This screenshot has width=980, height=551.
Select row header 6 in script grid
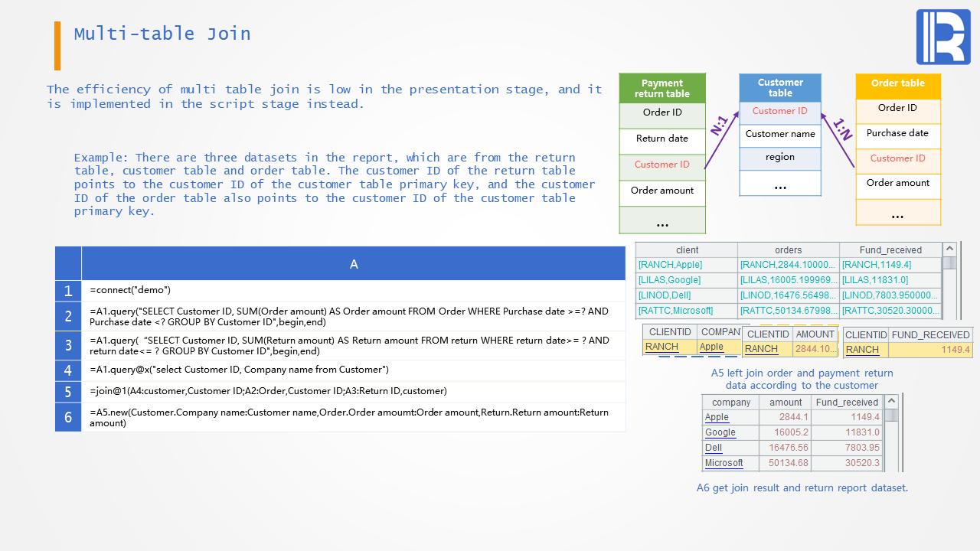coord(68,417)
